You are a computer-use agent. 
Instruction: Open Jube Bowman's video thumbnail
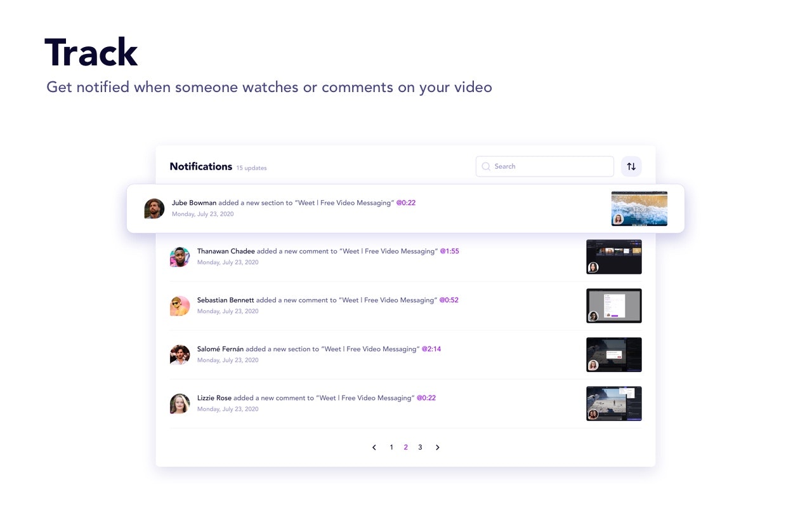(639, 208)
